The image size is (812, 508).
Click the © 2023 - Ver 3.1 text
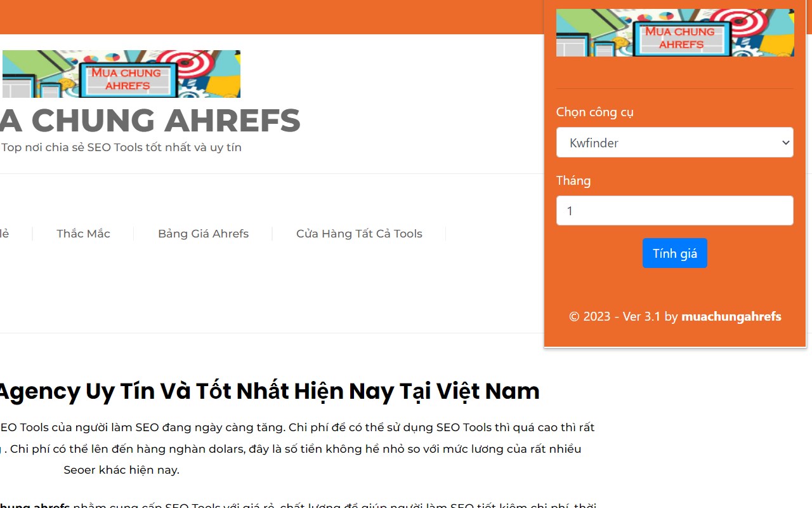(615, 316)
